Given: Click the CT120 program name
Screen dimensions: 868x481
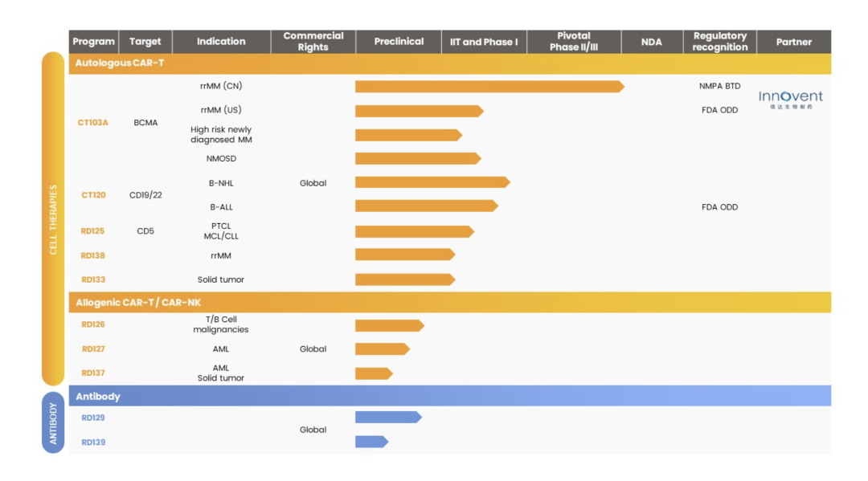Looking at the screenshot, I should pyautogui.click(x=93, y=195).
